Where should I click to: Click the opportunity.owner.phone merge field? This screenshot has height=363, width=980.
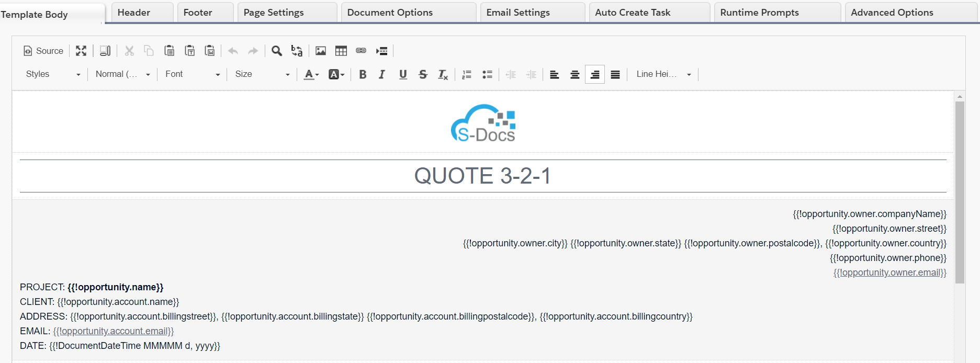tap(888, 258)
